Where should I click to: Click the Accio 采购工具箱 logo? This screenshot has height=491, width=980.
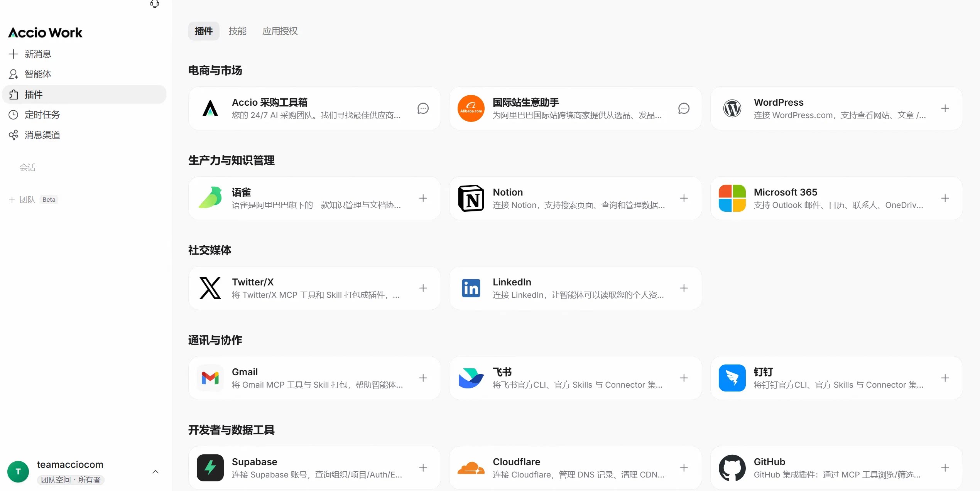click(x=210, y=108)
